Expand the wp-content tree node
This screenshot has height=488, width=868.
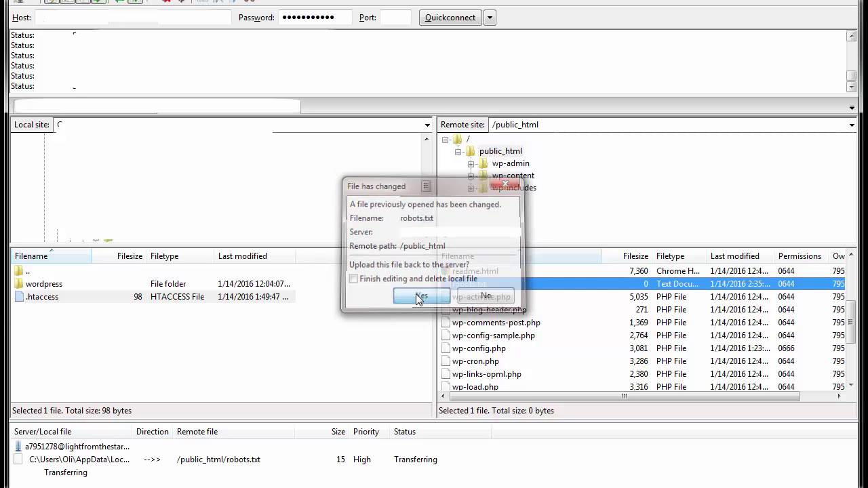click(x=471, y=176)
